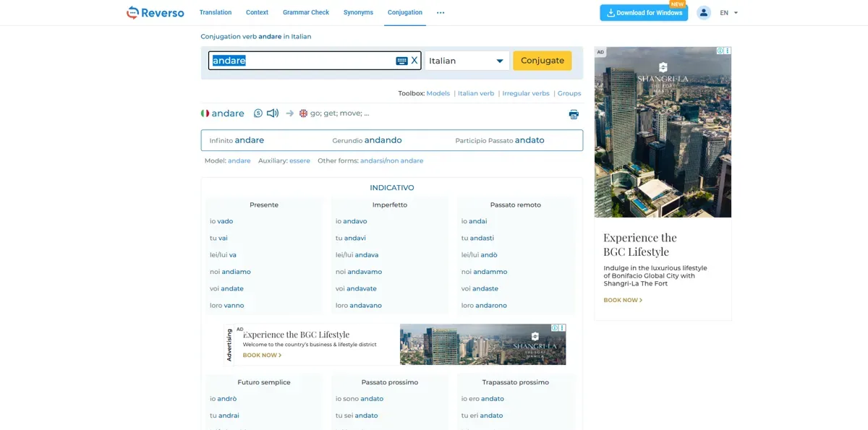This screenshot has width=868, height=430.
Task: Click the circled S synonyms icon
Action: point(258,113)
